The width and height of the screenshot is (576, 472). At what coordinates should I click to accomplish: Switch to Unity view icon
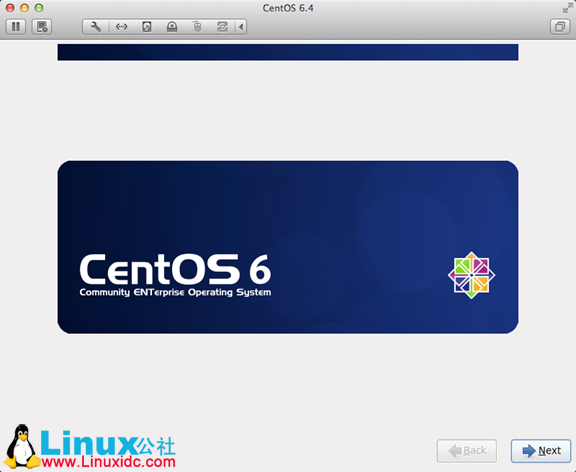[560, 27]
